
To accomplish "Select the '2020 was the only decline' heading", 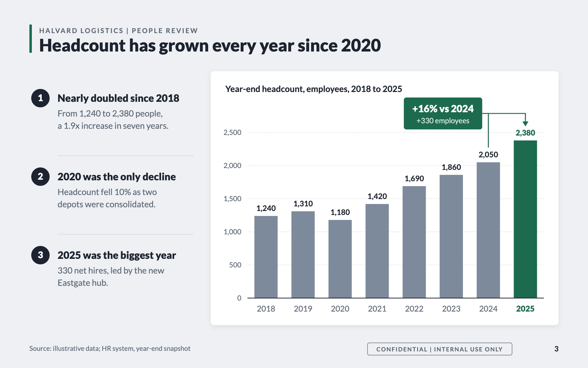I will click(x=117, y=177).
